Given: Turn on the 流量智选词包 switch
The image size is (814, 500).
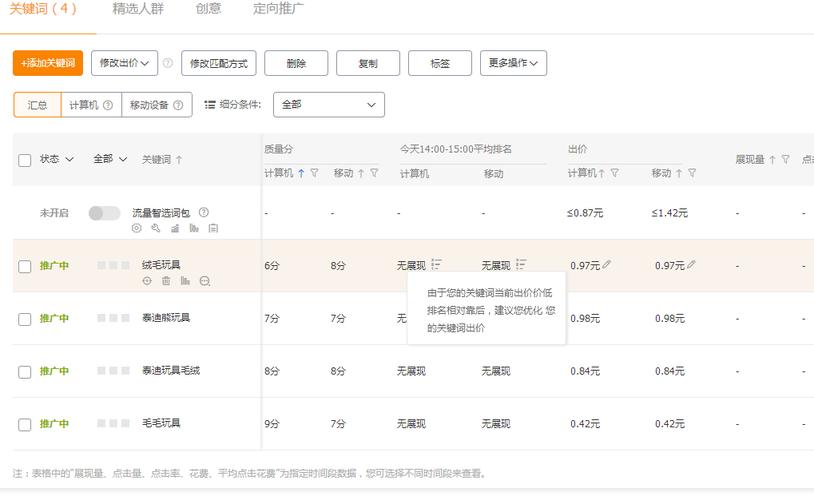Looking at the screenshot, I should 104,213.
